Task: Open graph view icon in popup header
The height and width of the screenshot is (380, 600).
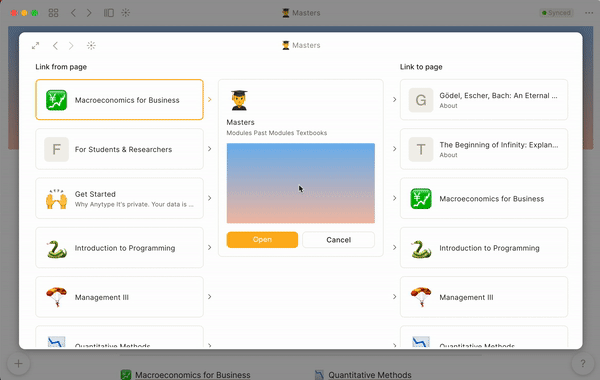Action: (91, 46)
